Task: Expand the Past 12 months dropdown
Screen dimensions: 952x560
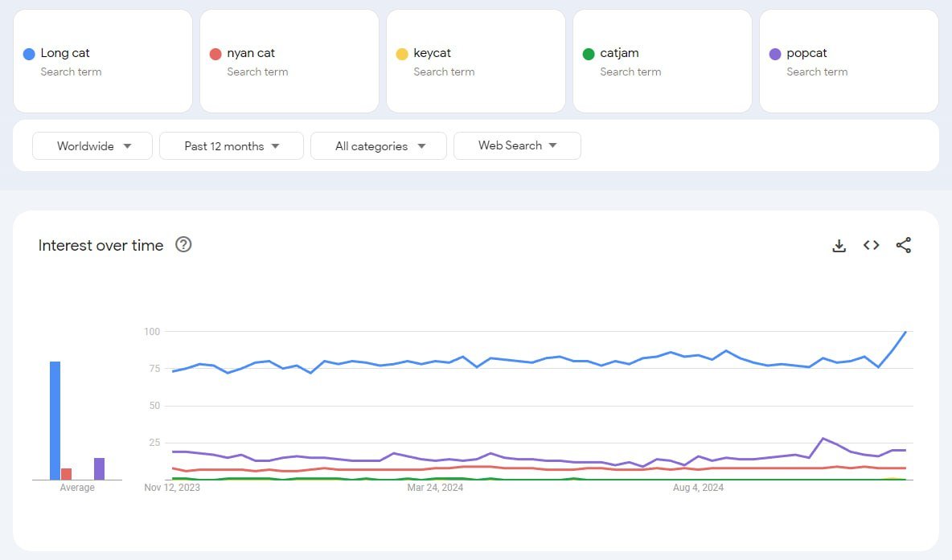Action: [x=232, y=146]
